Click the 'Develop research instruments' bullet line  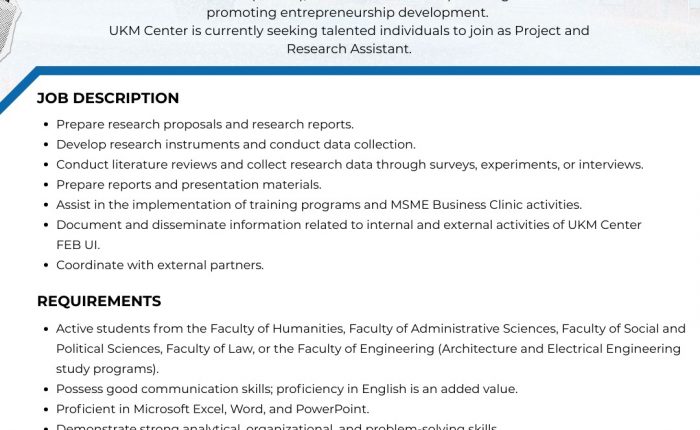point(235,144)
